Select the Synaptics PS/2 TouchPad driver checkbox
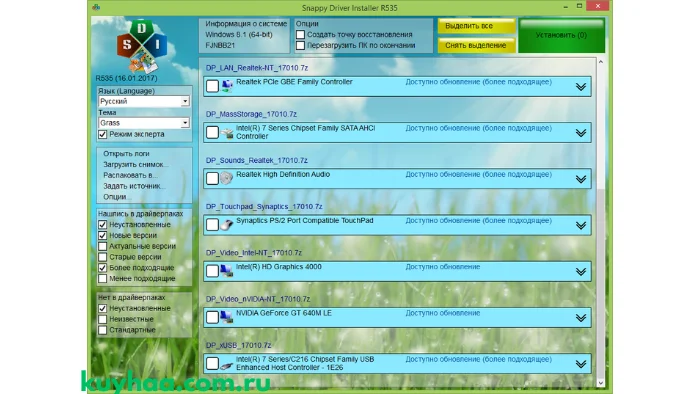The width and height of the screenshot is (700, 394). tap(212, 225)
